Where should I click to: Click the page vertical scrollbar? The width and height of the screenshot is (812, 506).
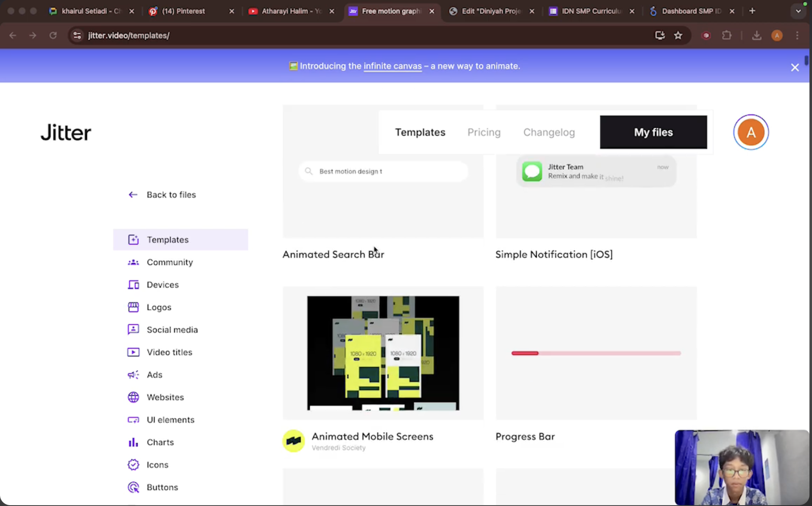point(806,60)
